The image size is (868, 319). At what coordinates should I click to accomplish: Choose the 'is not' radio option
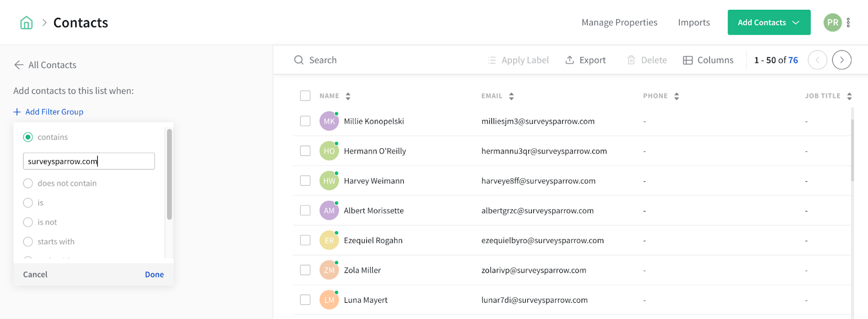(x=28, y=222)
